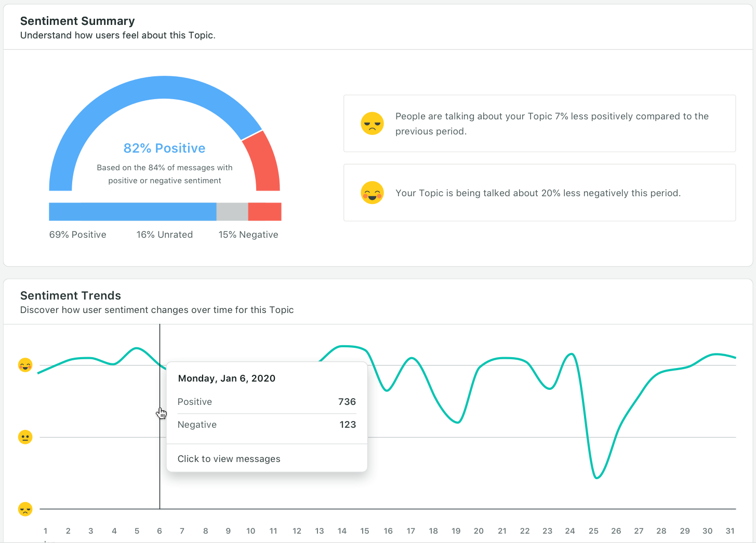Click the '69% Positive' label
This screenshot has height=543, width=756.
click(78, 235)
